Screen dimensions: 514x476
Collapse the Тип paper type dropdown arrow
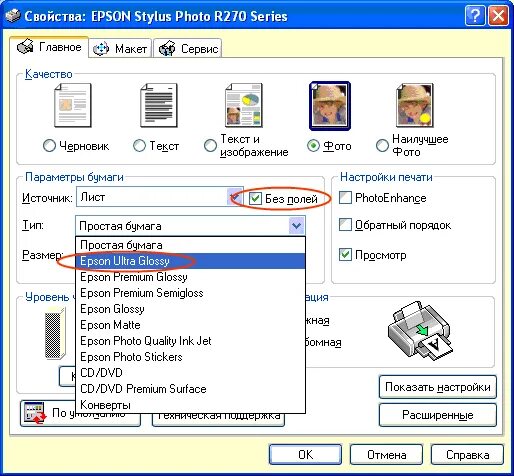296,226
